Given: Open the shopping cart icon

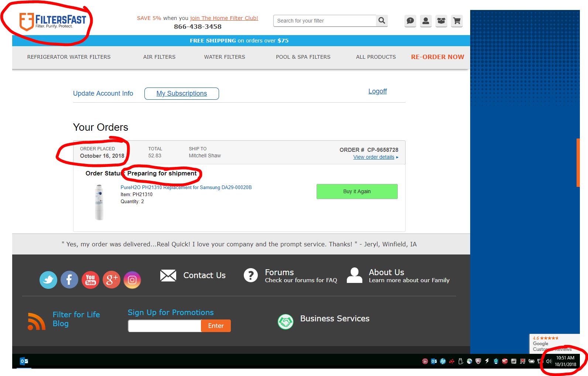Looking at the screenshot, I should coord(457,21).
